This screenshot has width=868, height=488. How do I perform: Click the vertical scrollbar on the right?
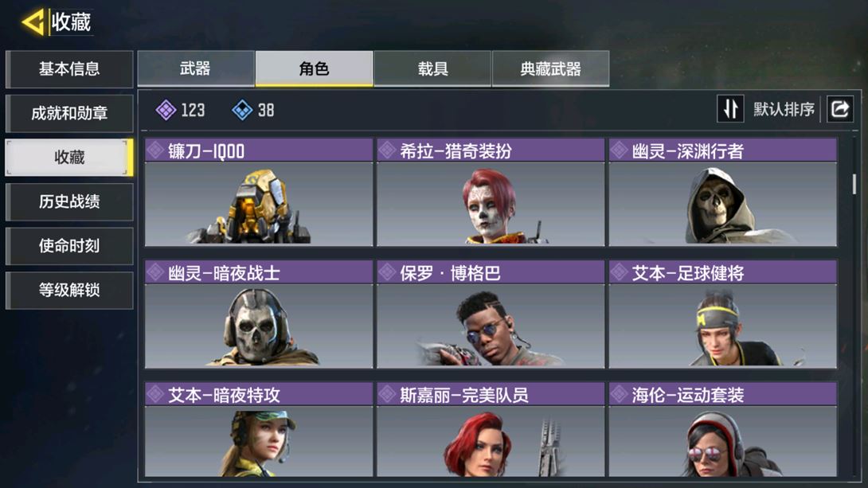tap(854, 184)
